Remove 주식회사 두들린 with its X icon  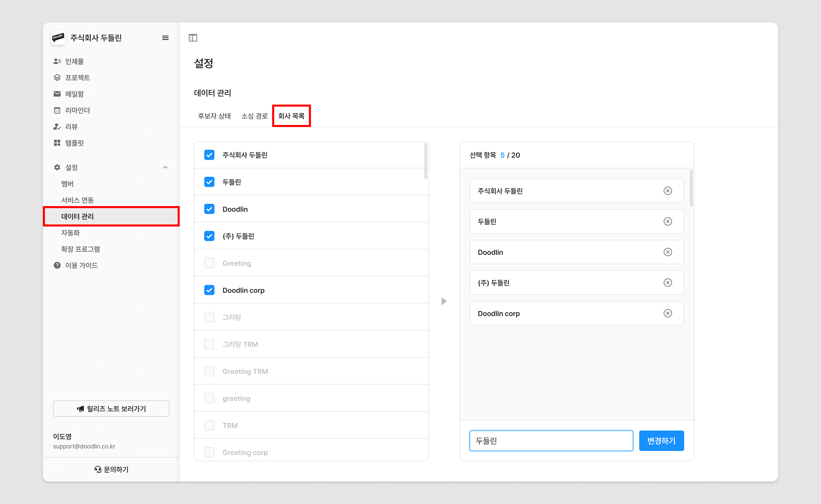tap(667, 191)
